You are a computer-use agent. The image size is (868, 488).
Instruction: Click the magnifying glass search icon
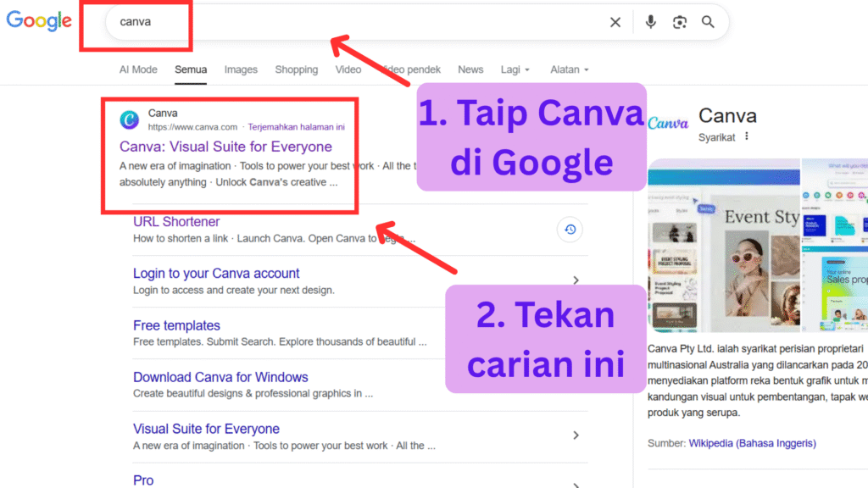click(708, 23)
